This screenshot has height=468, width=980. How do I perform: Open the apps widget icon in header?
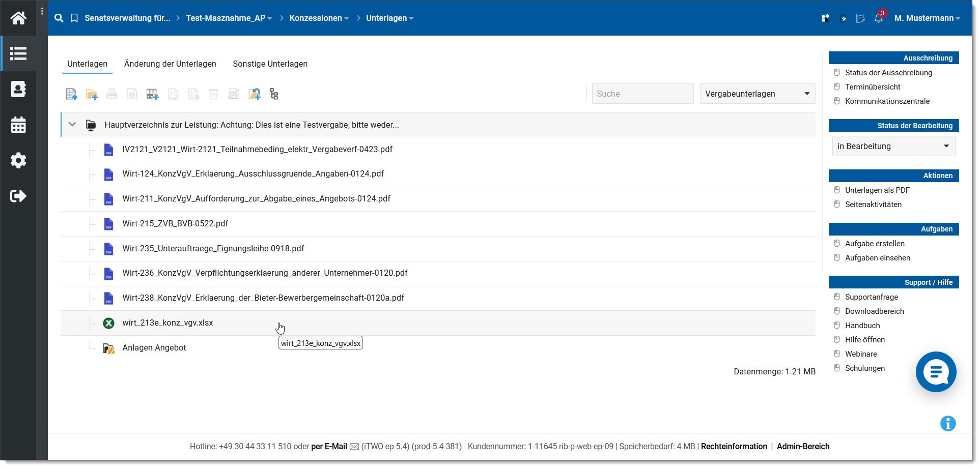click(x=825, y=18)
